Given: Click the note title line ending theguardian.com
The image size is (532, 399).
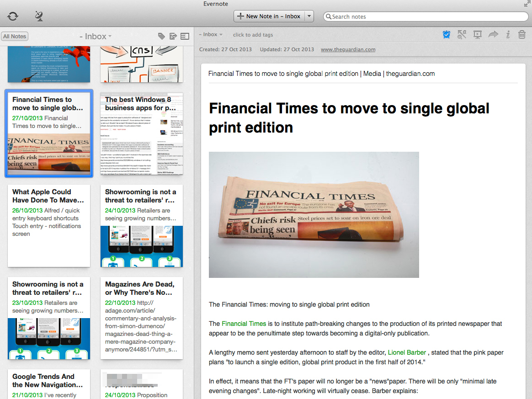Looking at the screenshot, I should [x=321, y=74].
